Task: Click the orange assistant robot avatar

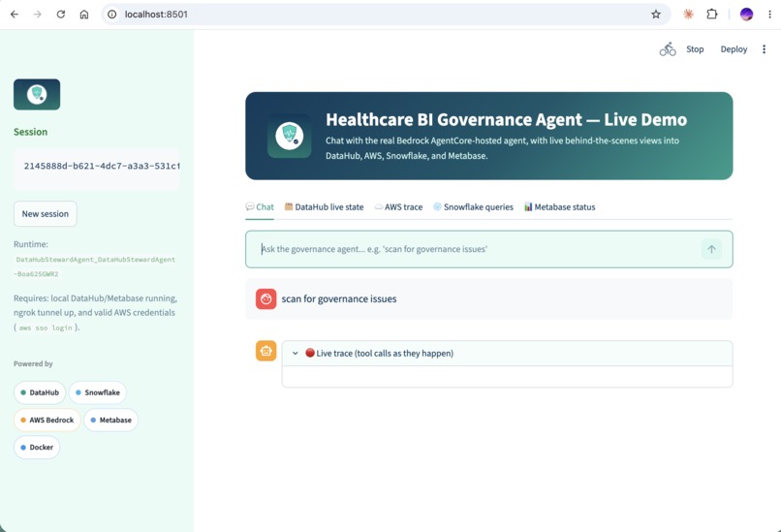Action: click(266, 351)
